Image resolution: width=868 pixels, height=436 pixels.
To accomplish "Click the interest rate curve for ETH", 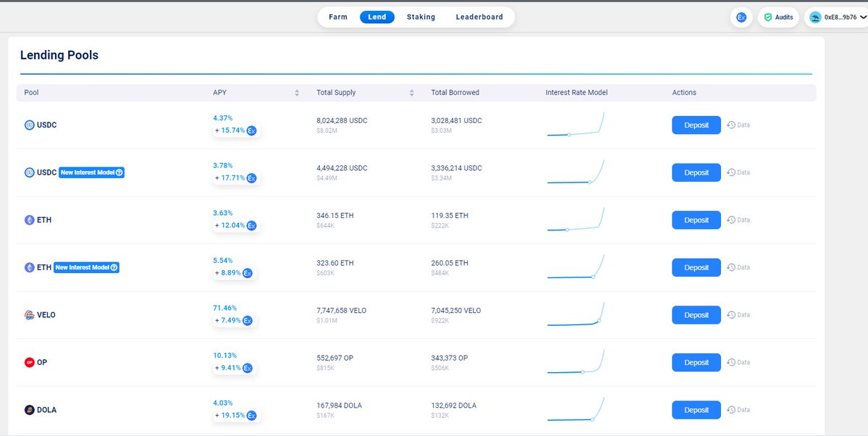I will [x=576, y=219].
